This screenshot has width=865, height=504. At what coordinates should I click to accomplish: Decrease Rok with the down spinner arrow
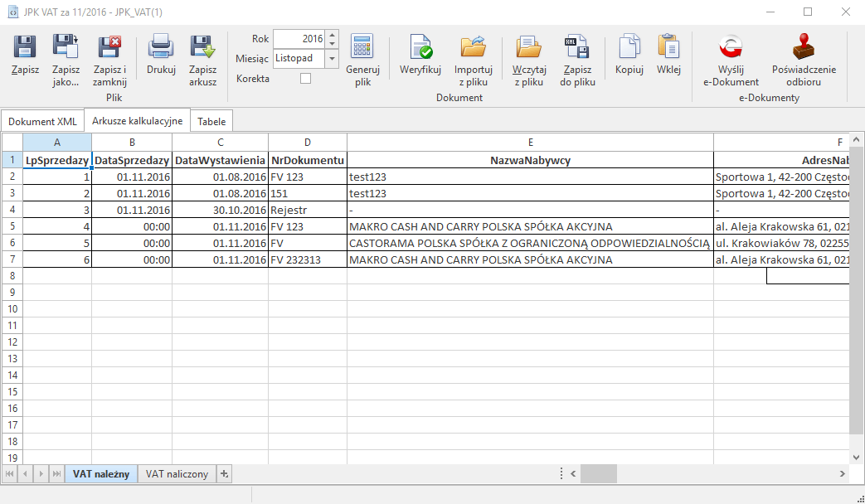click(332, 43)
